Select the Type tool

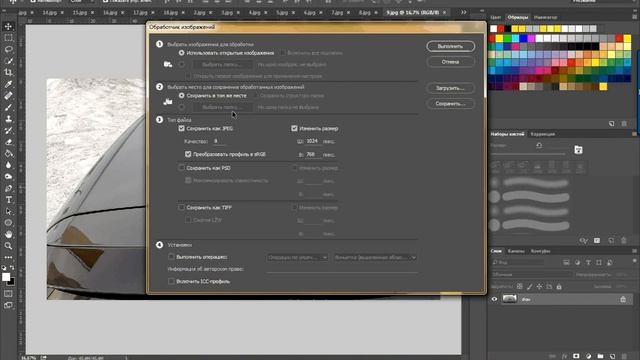click(x=9, y=200)
